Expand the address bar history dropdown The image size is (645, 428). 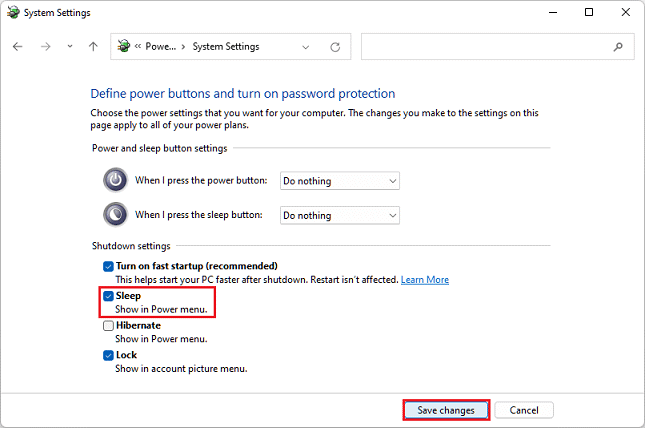pyautogui.click(x=308, y=47)
